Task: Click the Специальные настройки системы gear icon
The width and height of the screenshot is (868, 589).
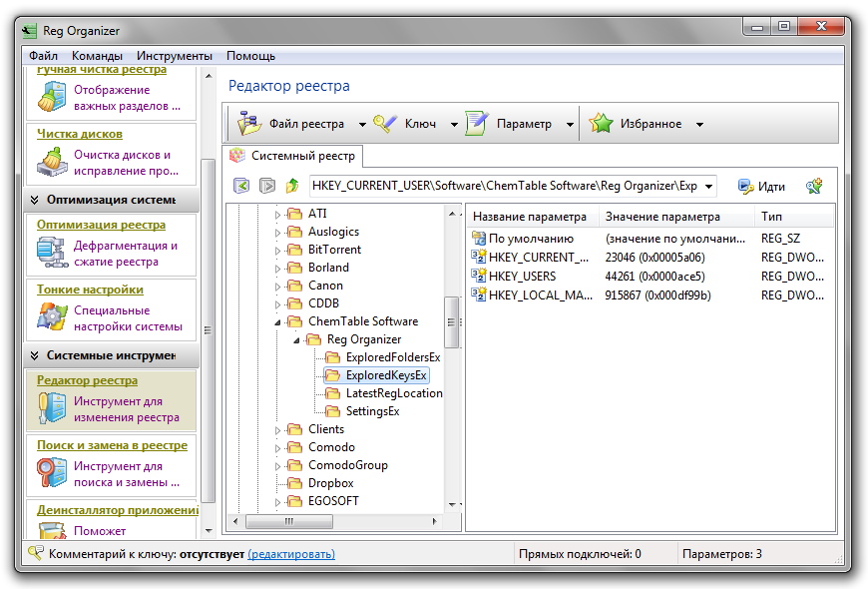Action: [52, 316]
